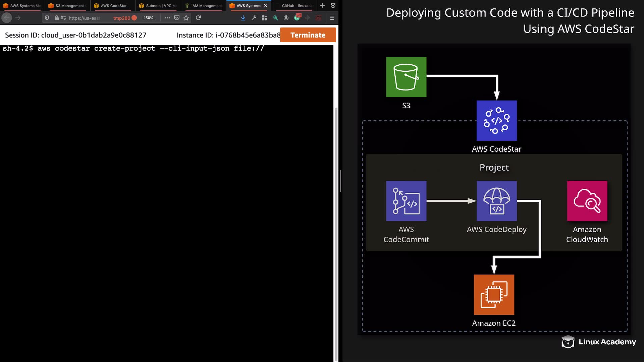Reset the 150% zoom level indicator
Screen dimensions: 644x362
click(x=148, y=18)
